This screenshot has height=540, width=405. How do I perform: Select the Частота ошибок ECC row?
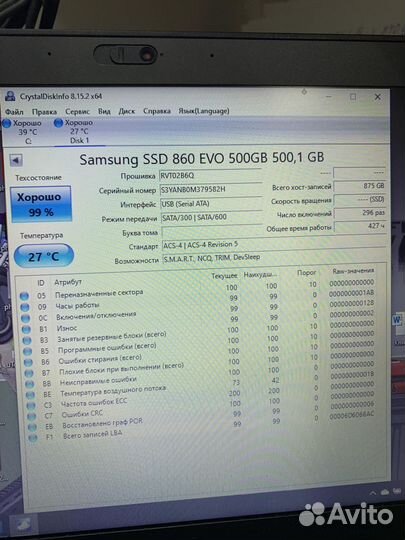pos(200,395)
